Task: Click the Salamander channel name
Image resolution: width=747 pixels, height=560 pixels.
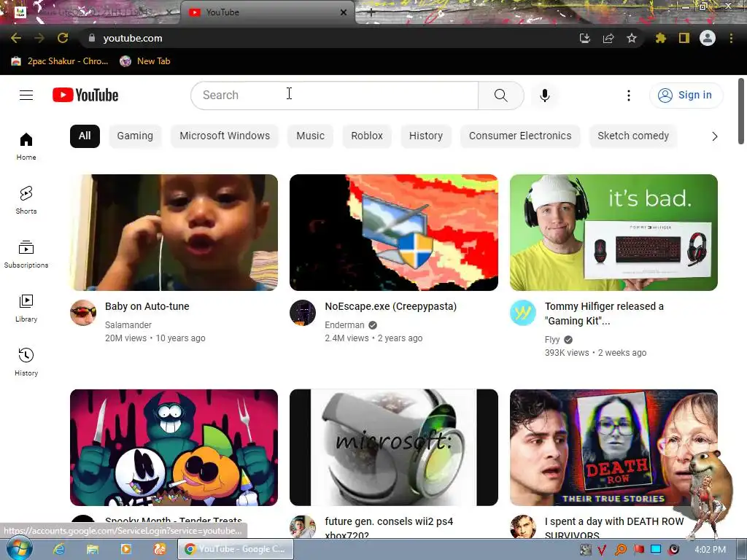Action: click(x=128, y=324)
